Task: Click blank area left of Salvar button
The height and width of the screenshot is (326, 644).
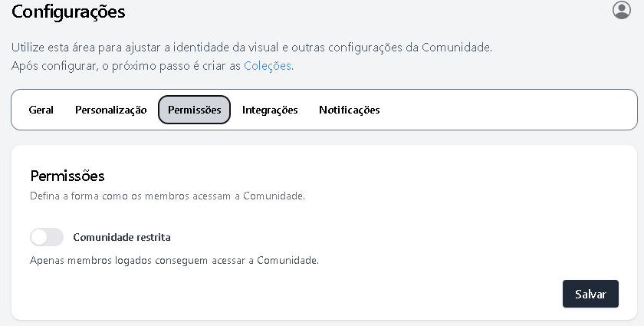Action: point(345,294)
